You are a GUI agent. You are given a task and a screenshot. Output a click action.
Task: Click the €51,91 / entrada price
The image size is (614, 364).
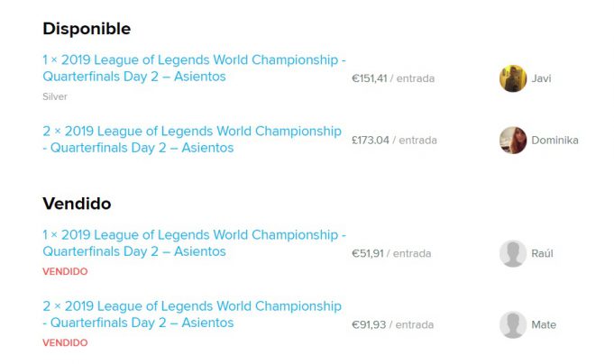tap(391, 253)
